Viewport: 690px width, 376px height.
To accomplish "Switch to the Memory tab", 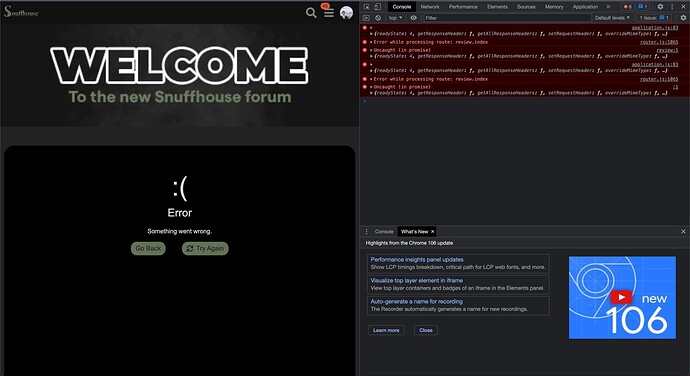I will tap(554, 7).
